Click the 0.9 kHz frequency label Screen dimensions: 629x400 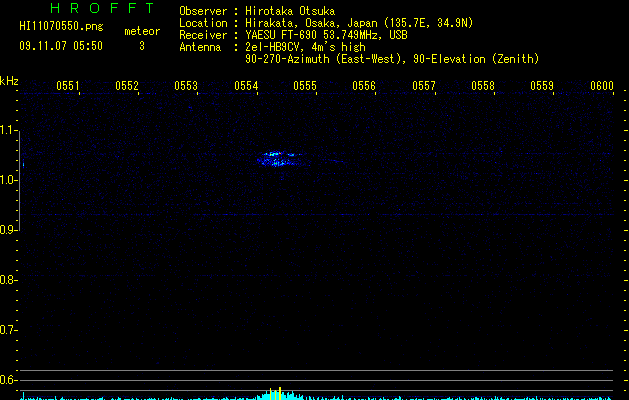coord(8,230)
